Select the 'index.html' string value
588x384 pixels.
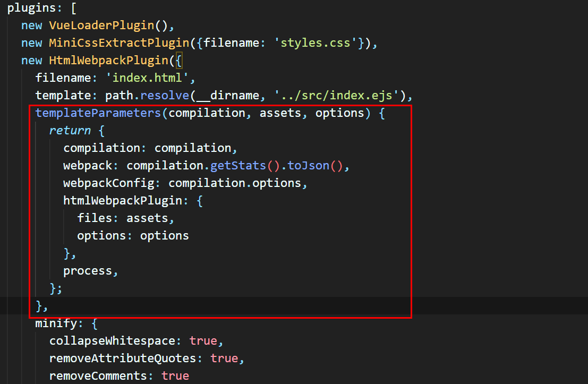147,78
